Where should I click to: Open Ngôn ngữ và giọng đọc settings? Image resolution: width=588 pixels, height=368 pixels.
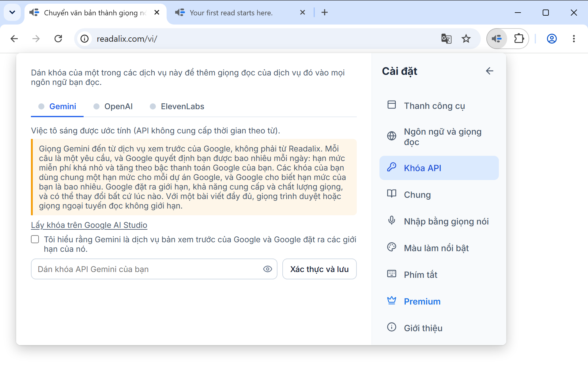(439, 137)
